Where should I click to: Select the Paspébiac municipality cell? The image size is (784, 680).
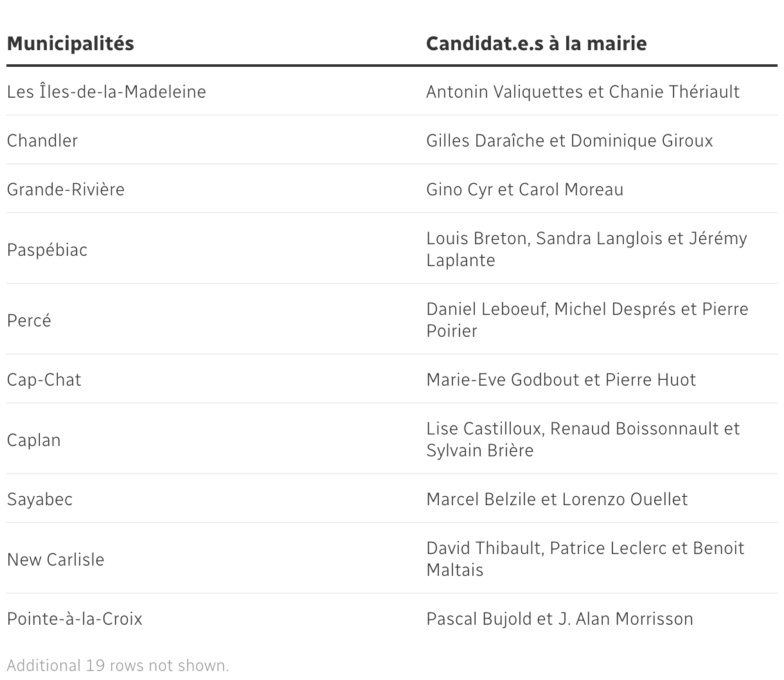point(47,250)
